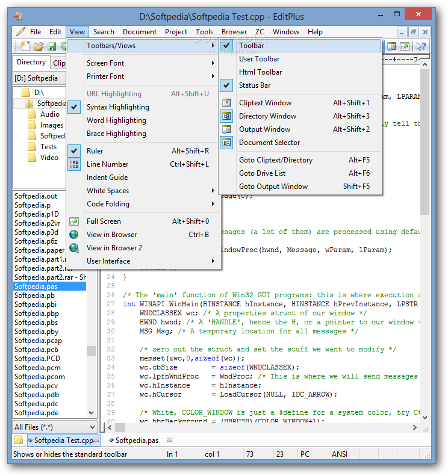Open the Document menu
448x476 pixels.
(140, 32)
